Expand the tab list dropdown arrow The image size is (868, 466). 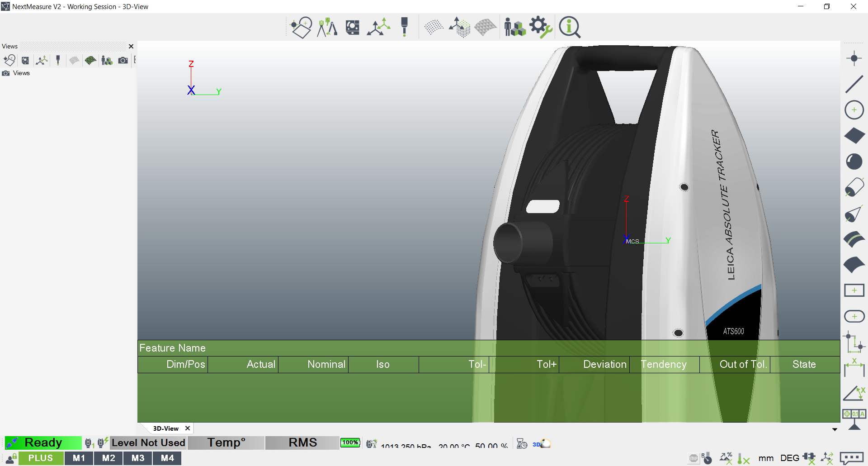click(x=835, y=429)
